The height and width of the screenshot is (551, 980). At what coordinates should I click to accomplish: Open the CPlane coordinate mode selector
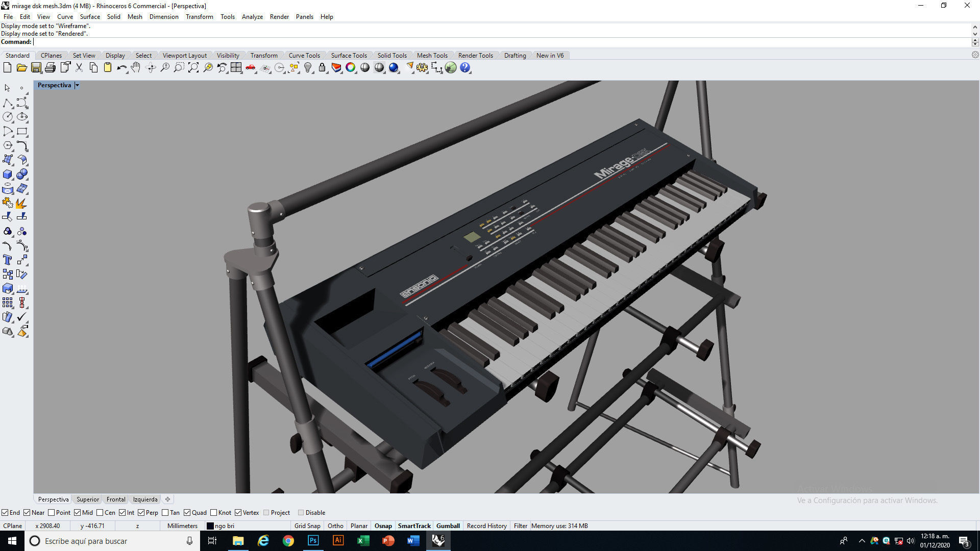pos(13,526)
